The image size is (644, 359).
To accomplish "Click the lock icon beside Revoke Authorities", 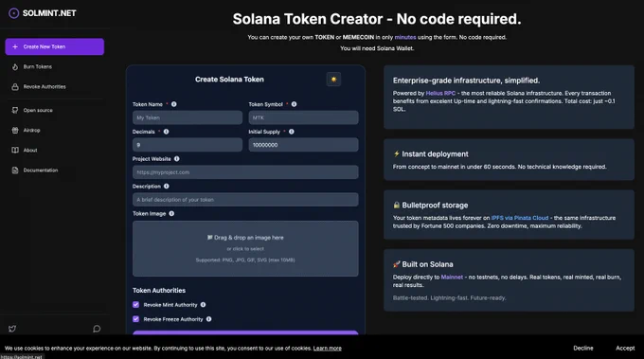I will (15, 86).
